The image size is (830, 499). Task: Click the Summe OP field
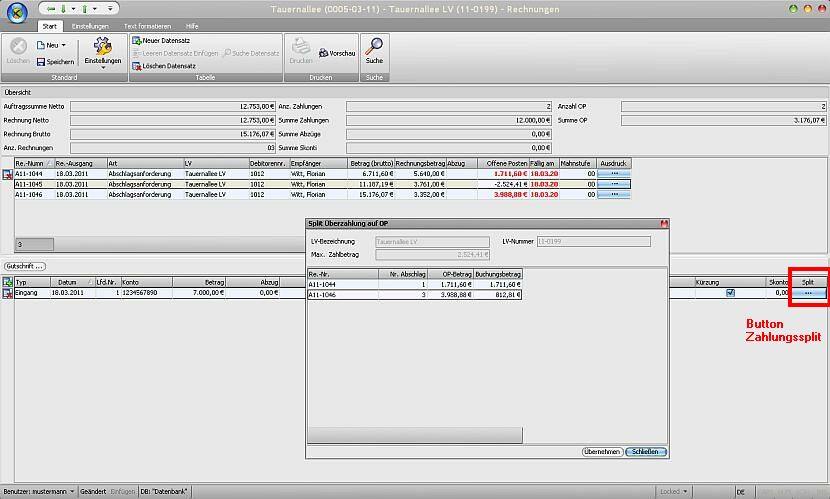[724, 120]
